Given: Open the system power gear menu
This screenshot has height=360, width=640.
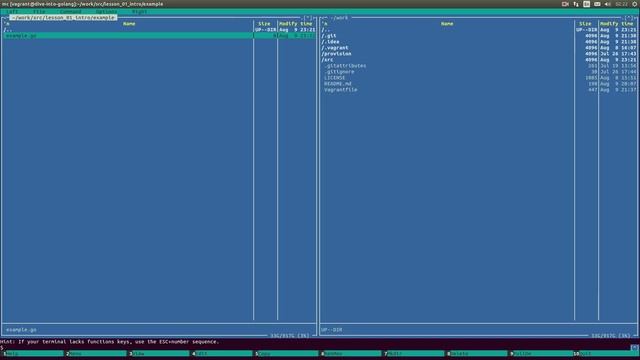Looking at the screenshot, I should [x=635, y=4].
